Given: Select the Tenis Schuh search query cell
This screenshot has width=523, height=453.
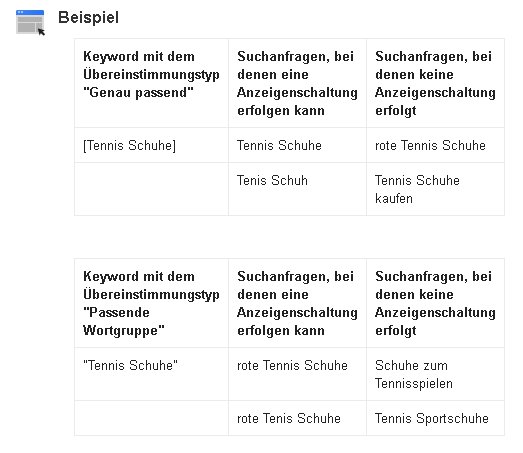Looking at the screenshot, I should (298, 189).
